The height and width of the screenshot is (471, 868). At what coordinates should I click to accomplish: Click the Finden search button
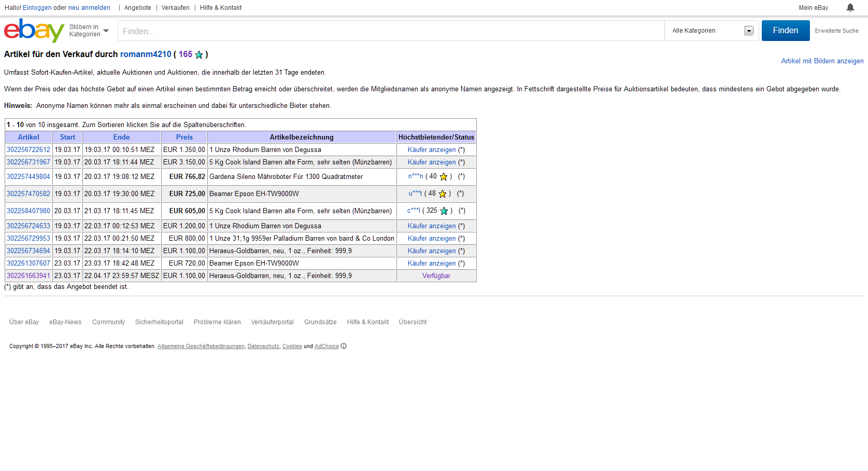point(786,31)
